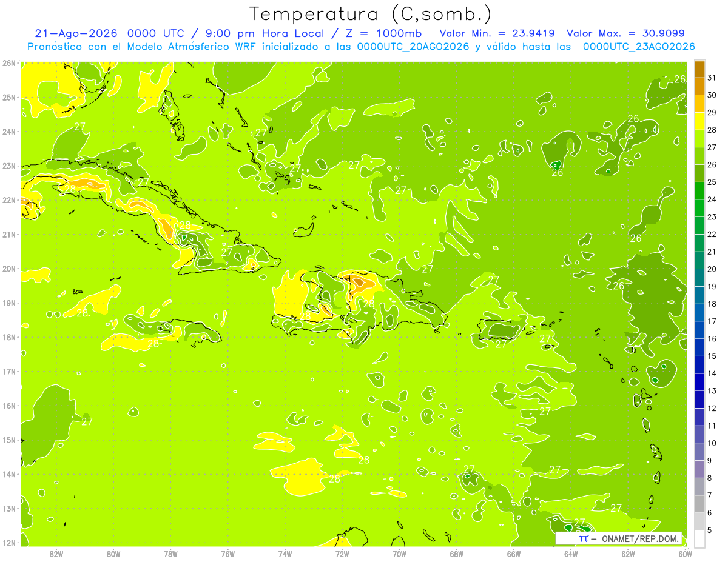Image resolution: width=728 pixels, height=562 pixels.
Task: Click the longitude label '62W'
Action: point(628,554)
